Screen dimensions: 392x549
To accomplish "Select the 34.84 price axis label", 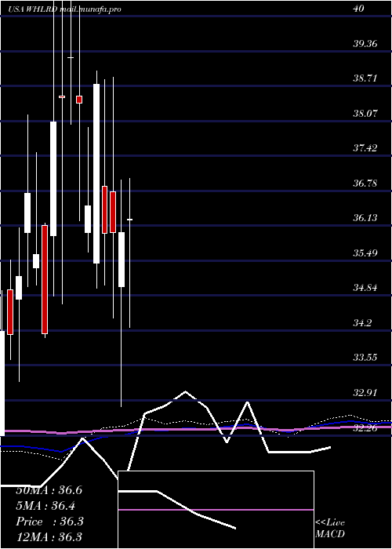I will 365,288.
